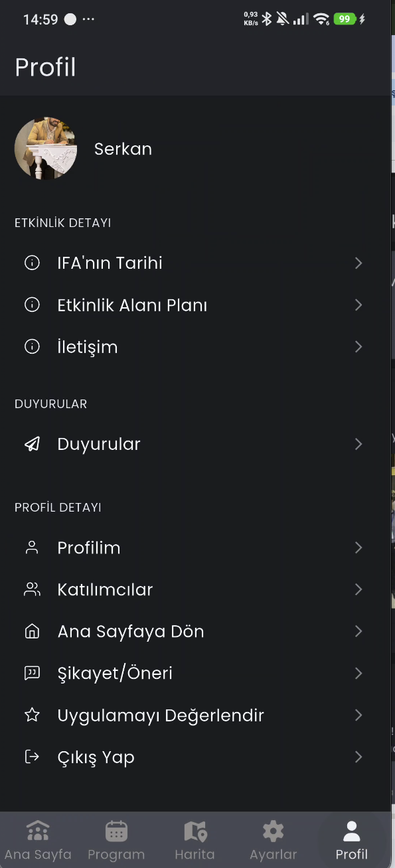Screen dimensions: 395x868
Task: Select the map icon above Harita
Action: coord(195,831)
